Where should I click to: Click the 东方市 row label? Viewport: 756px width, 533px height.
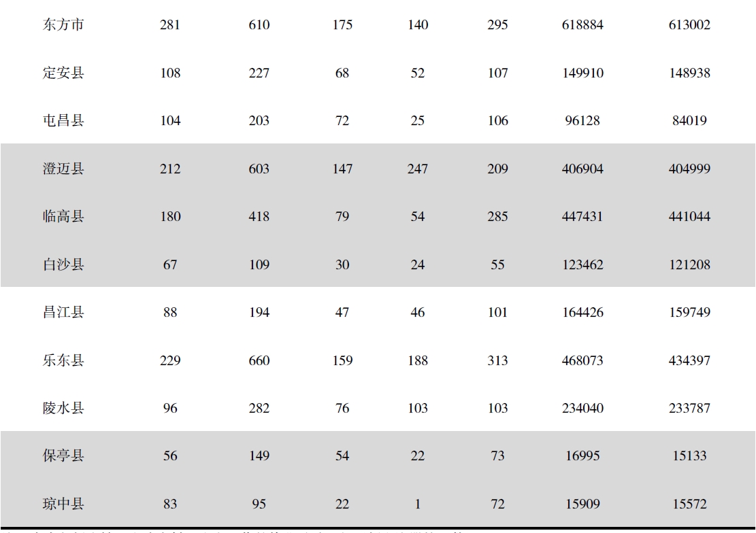point(63,24)
